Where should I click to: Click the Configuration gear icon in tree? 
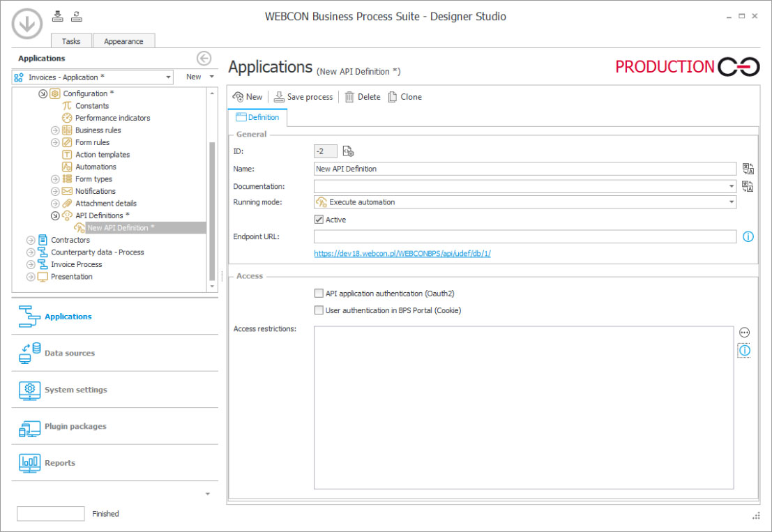55,93
